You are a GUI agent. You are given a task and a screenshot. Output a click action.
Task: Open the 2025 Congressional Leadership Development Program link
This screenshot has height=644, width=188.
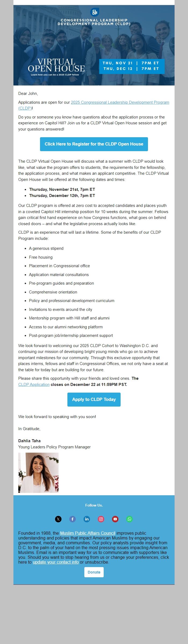click(x=120, y=102)
